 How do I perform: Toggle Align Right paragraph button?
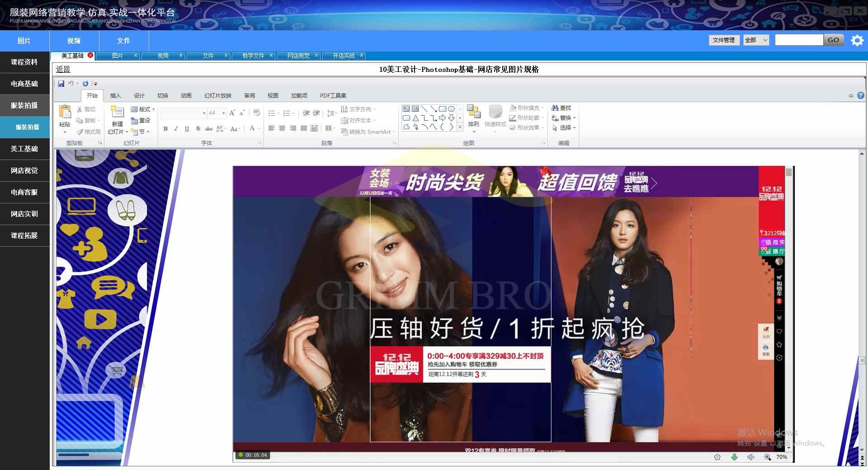(293, 128)
